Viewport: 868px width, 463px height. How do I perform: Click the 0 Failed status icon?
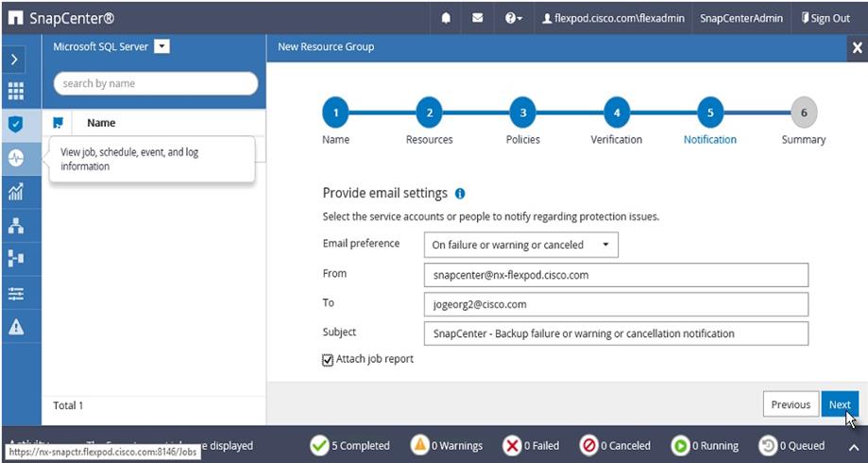513,445
